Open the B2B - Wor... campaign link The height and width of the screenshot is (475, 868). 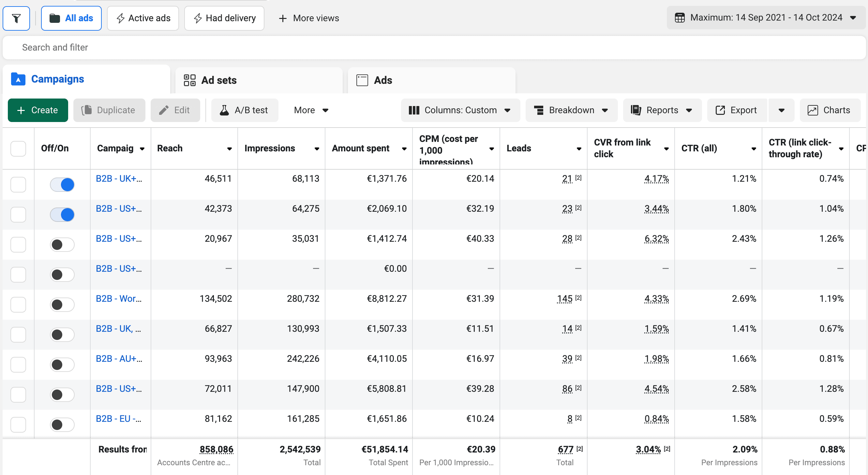coord(119,299)
